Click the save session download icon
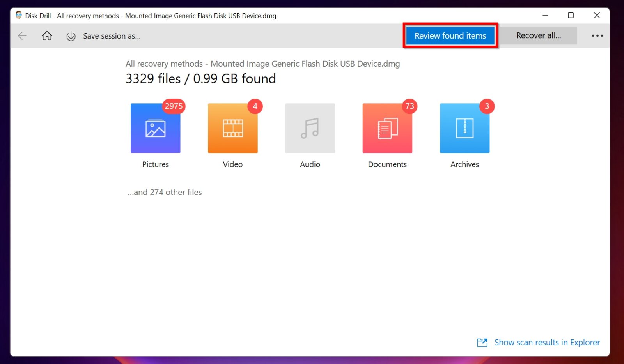The width and height of the screenshot is (624, 364). coord(71,36)
